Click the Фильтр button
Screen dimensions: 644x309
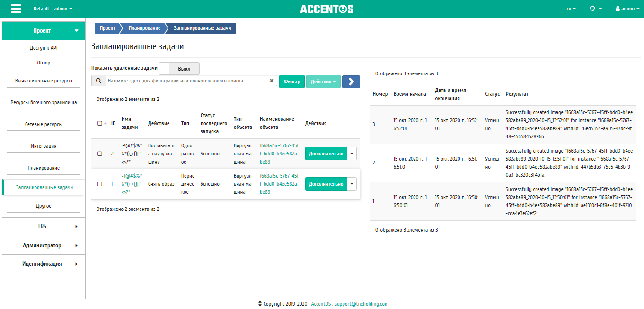pos(292,82)
